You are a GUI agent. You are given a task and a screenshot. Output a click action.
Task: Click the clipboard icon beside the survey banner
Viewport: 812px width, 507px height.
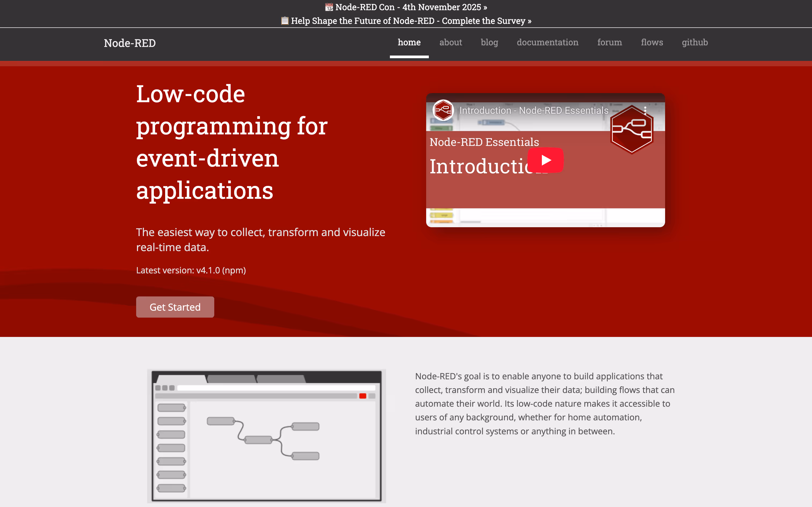[285, 21]
